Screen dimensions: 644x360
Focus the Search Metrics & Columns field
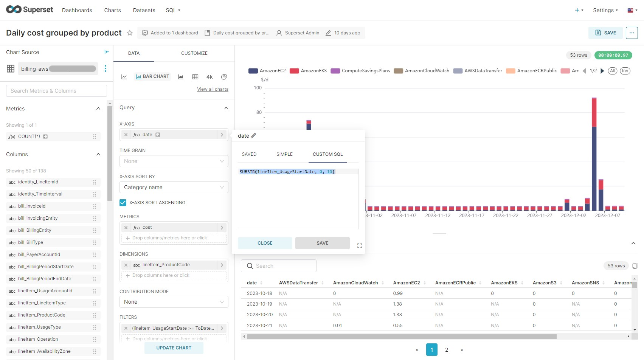point(56,91)
